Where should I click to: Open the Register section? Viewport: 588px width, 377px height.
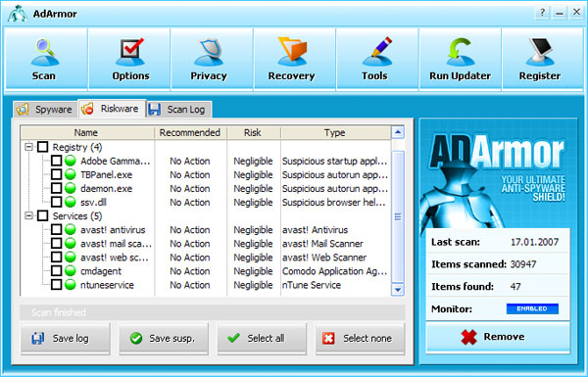(x=543, y=59)
